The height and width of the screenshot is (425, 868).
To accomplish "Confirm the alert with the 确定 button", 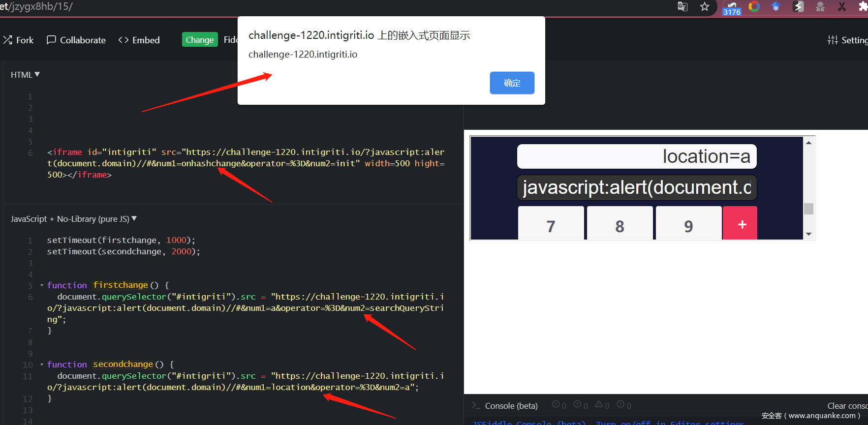I will 512,83.
